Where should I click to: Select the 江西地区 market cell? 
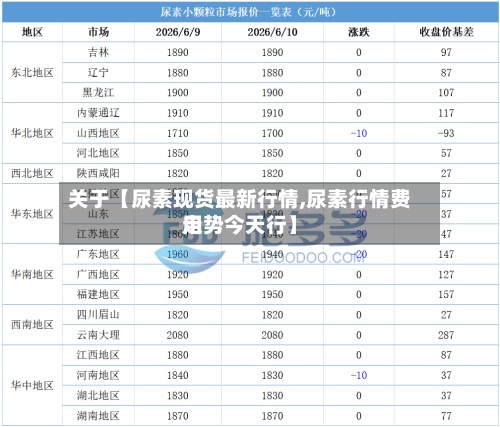click(98, 355)
